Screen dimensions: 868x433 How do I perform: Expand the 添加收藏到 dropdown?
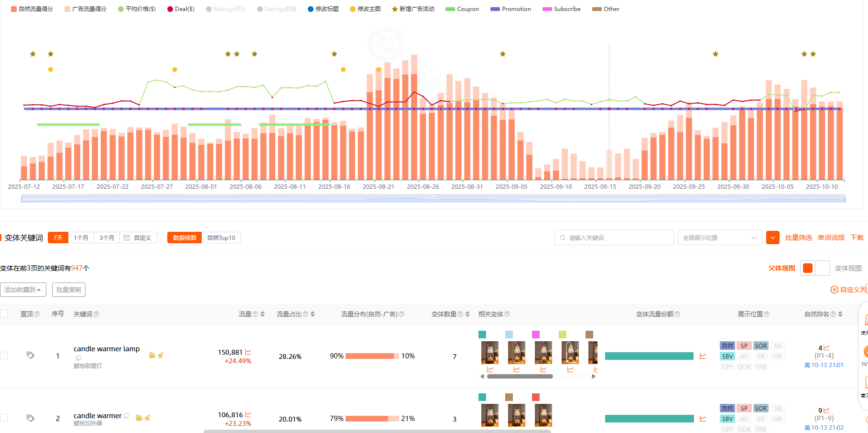click(x=23, y=290)
